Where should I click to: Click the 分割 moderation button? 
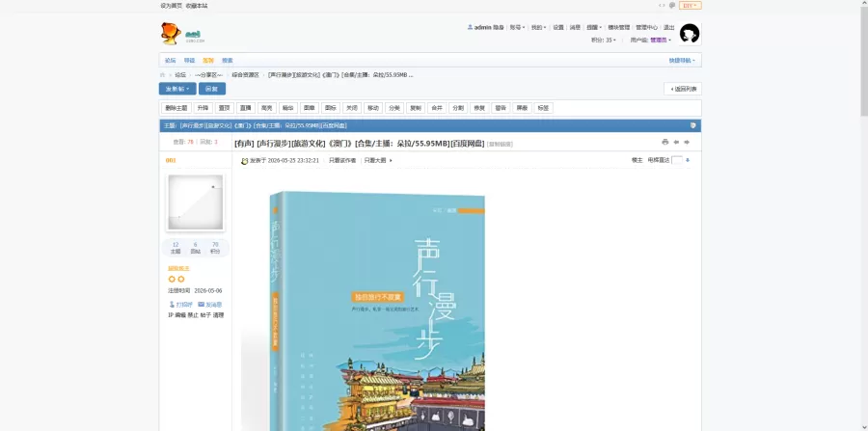458,108
